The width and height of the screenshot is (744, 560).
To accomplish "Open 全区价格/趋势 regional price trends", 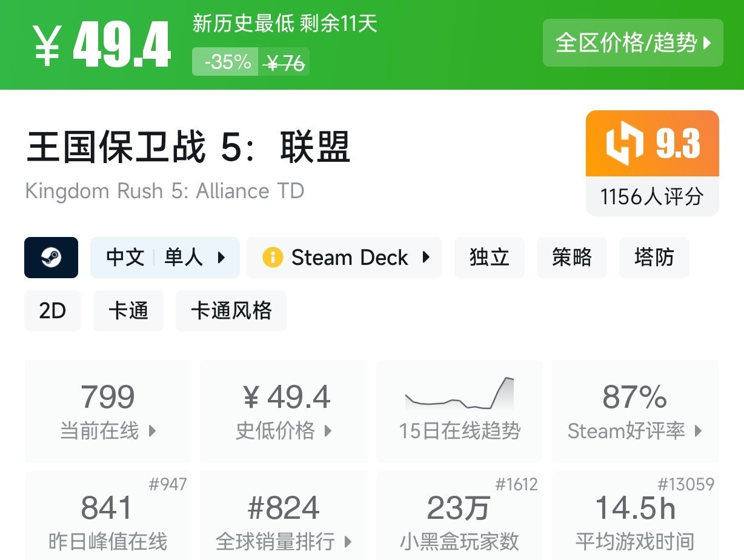I will tap(633, 43).
